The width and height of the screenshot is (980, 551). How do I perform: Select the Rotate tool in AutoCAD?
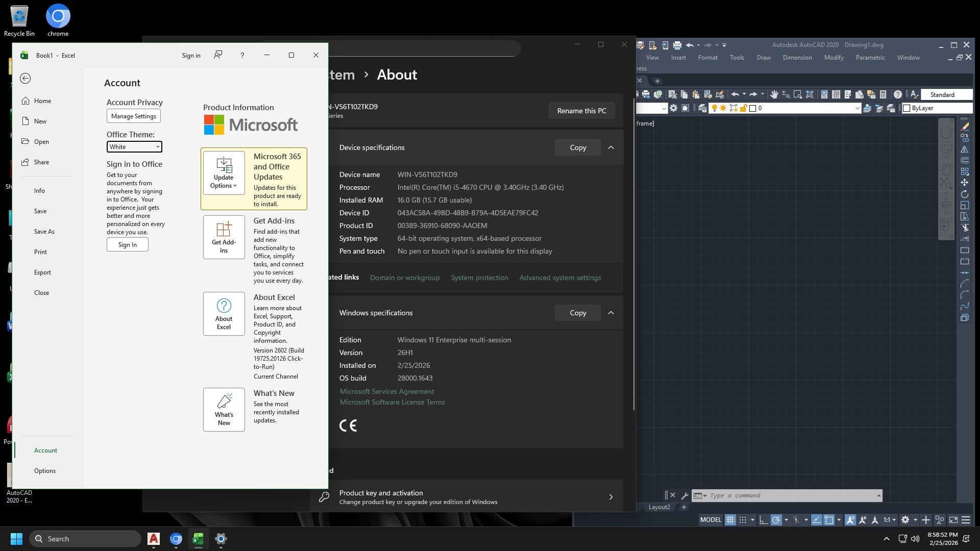coord(965,194)
